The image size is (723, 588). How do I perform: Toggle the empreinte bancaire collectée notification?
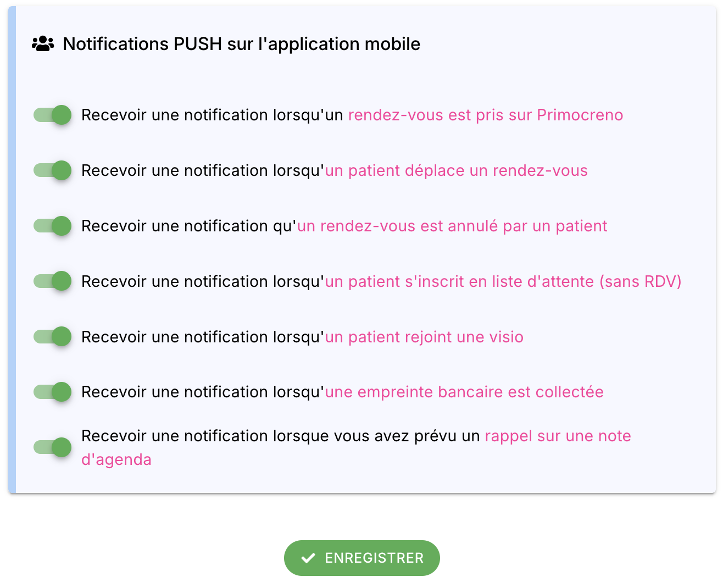[x=53, y=392]
